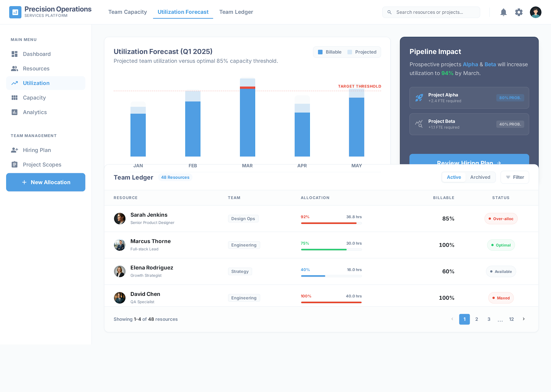The height and width of the screenshot is (392, 551).
Task: Go to next page using right chevron
Action: (x=523, y=319)
